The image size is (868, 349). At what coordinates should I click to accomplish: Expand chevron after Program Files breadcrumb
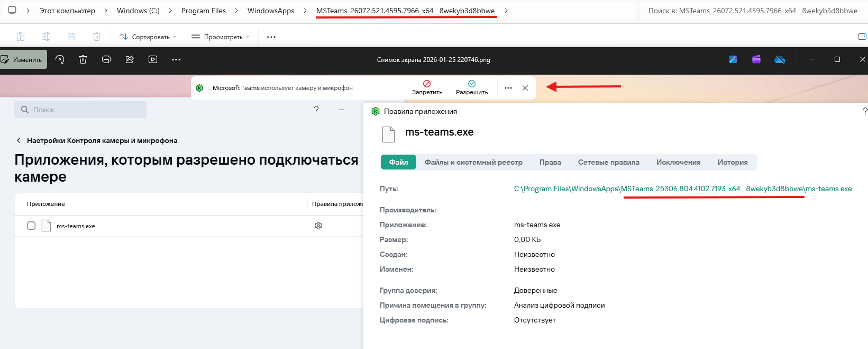pyautogui.click(x=236, y=11)
